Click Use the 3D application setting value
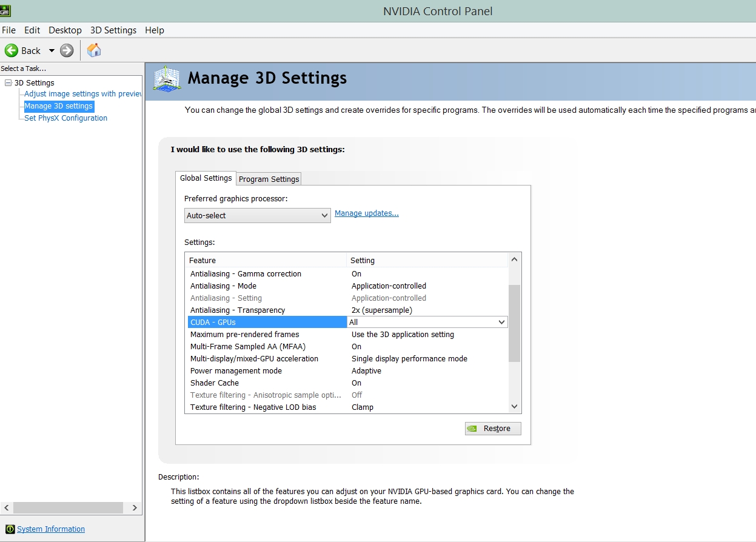 [403, 335]
